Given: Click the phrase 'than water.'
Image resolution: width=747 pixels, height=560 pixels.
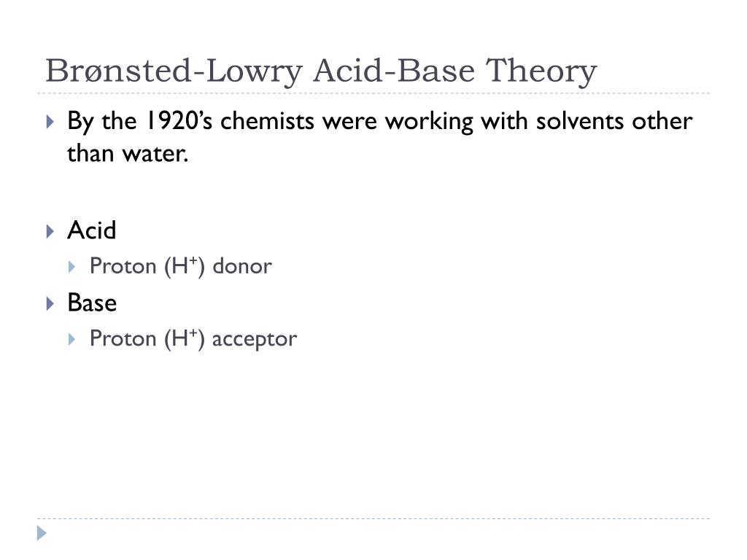Looking at the screenshot, I should click(x=128, y=153).
